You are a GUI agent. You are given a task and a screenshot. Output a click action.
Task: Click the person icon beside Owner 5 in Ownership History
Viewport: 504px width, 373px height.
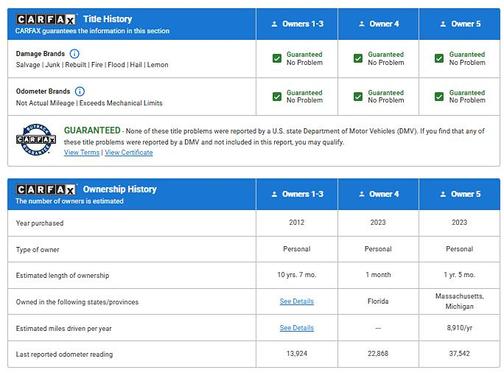pos(443,194)
